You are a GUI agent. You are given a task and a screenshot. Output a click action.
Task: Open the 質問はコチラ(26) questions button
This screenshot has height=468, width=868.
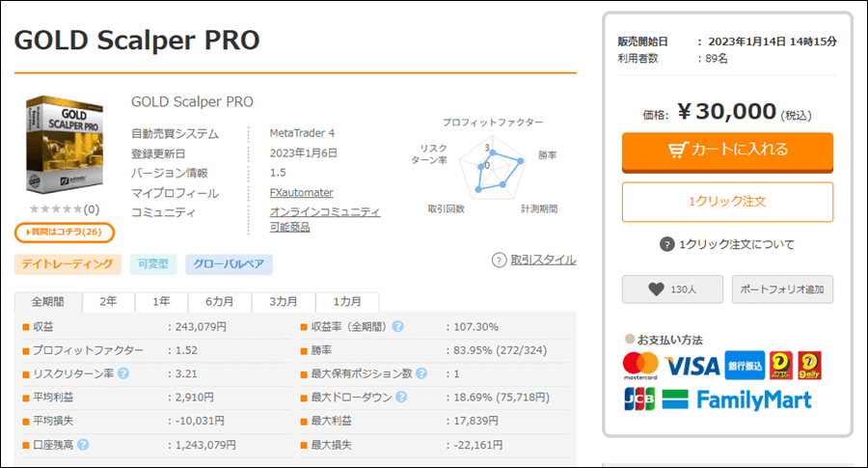tap(65, 232)
